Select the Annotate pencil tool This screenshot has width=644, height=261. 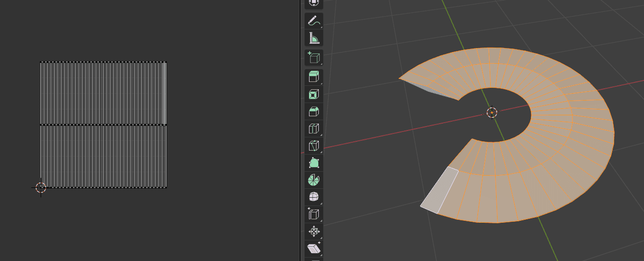pyautogui.click(x=314, y=21)
